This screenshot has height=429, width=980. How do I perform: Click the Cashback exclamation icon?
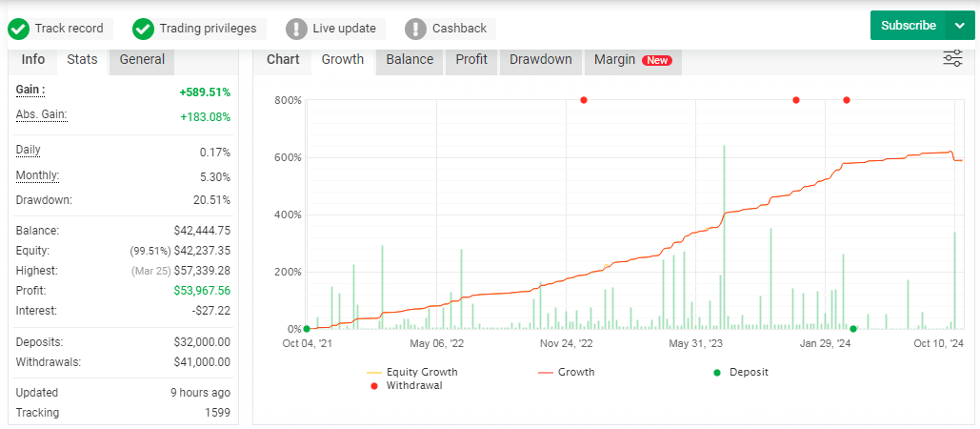click(x=415, y=29)
